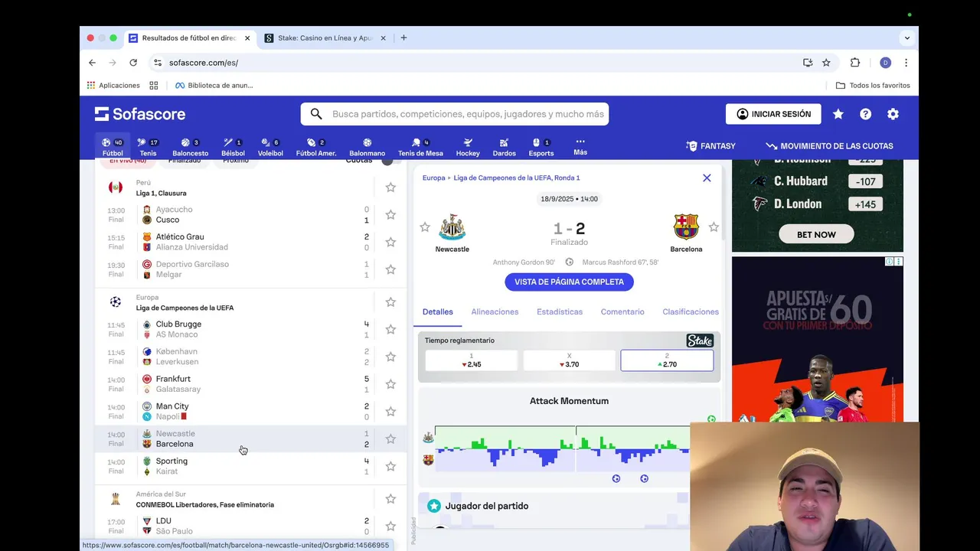Expand the Más sports menu
This screenshot has width=980, height=551.
580,147
